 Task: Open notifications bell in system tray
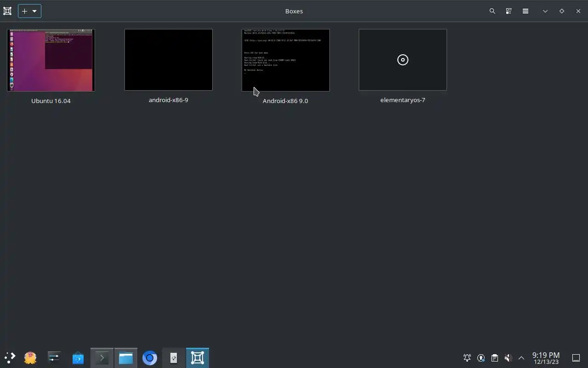pyautogui.click(x=467, y=358)
